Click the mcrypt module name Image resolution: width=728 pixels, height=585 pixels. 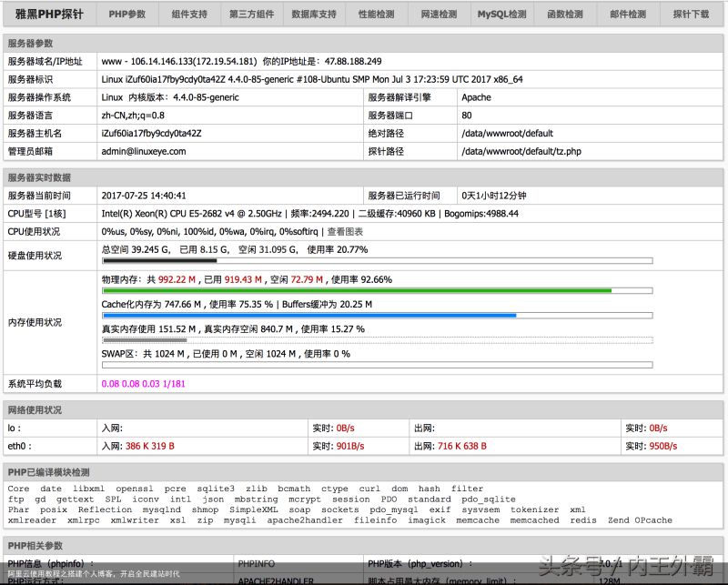[x=305, y=499]
